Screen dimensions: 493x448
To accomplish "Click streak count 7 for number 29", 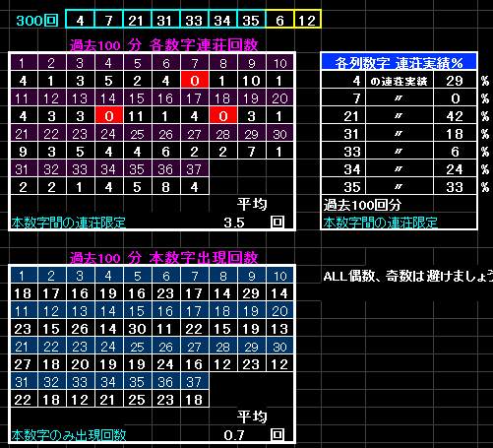I will [251, 152].
